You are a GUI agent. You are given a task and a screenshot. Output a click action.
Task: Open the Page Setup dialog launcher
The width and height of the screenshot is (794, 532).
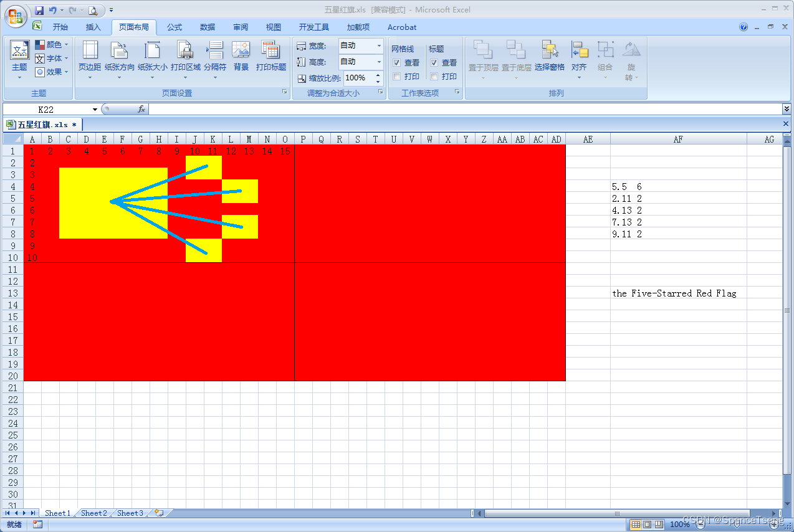coord(285,92)
